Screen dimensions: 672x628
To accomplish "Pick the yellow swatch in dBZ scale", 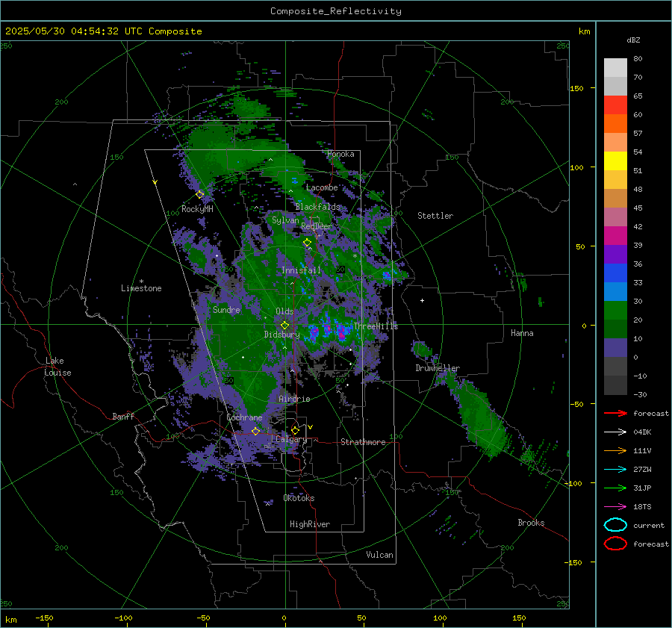I will pos(615,161).
